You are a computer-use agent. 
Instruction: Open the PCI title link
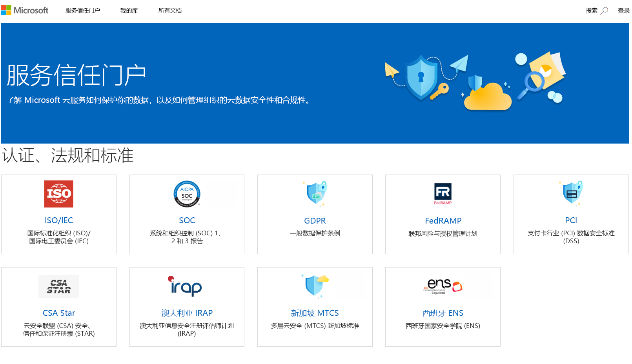571,220
